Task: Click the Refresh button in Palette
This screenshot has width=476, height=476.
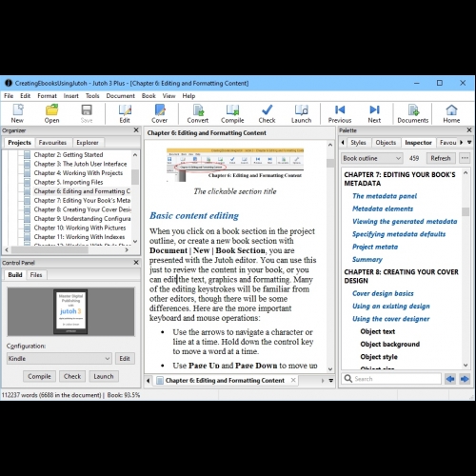Action: pos(441,158)
